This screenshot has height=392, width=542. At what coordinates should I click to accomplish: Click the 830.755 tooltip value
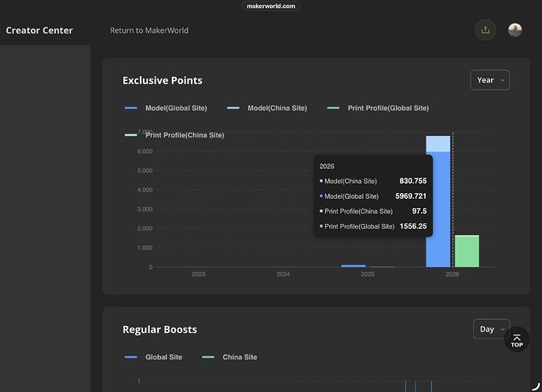413,181
